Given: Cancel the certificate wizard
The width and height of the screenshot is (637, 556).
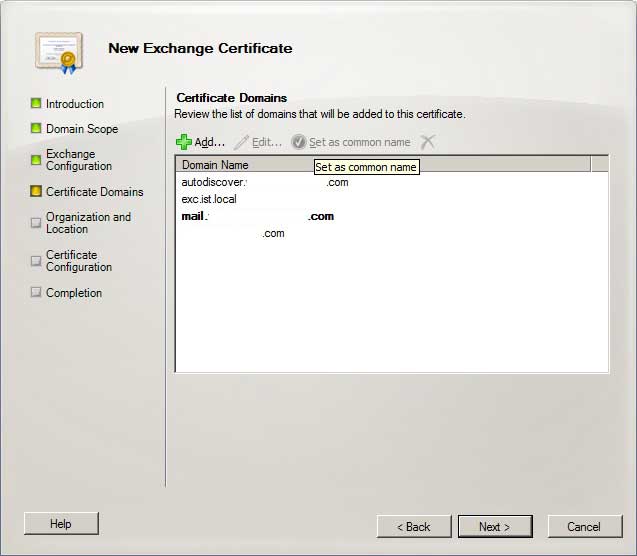Looking at the screenshot, I should [583, 526].
